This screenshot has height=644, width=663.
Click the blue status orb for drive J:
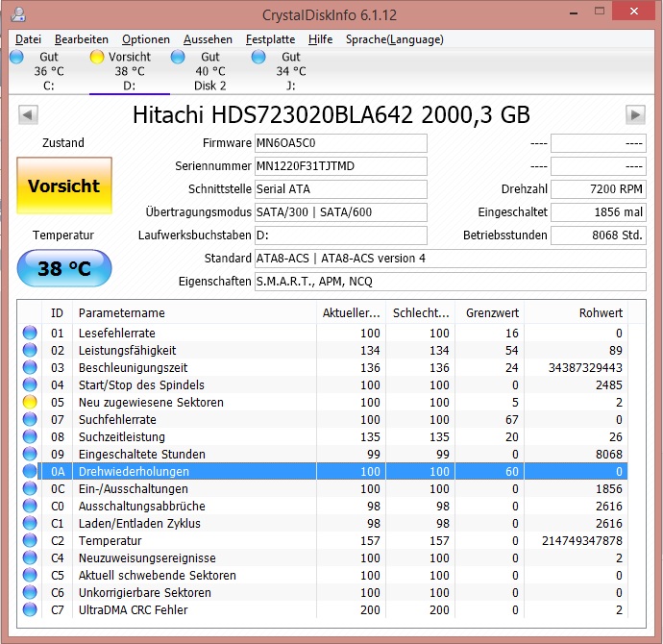(x=258, y=57)
